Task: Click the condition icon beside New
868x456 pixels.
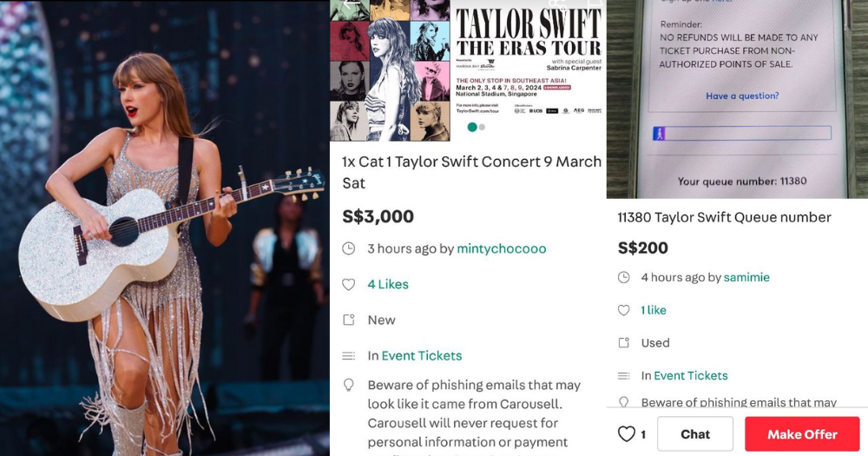Action: point(348,320)
